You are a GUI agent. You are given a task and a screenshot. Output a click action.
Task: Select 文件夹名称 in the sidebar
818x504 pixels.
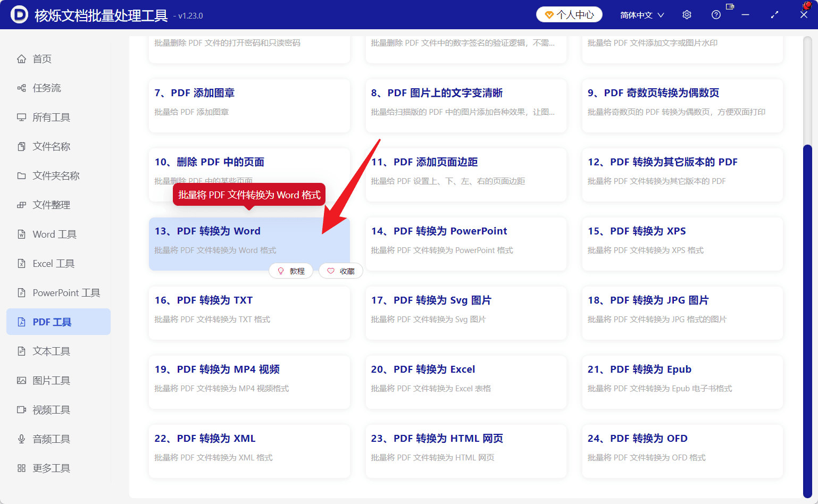tap(59, 176)
